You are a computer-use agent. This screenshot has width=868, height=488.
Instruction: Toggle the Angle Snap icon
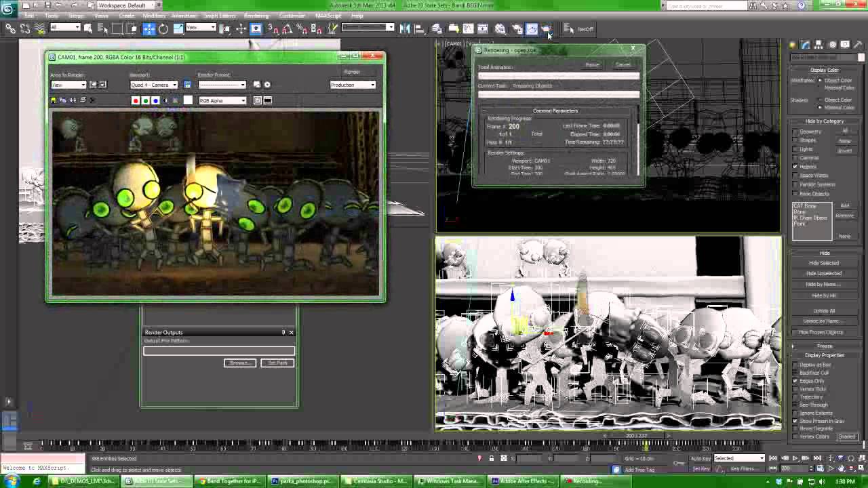click(x=286, y=28)
